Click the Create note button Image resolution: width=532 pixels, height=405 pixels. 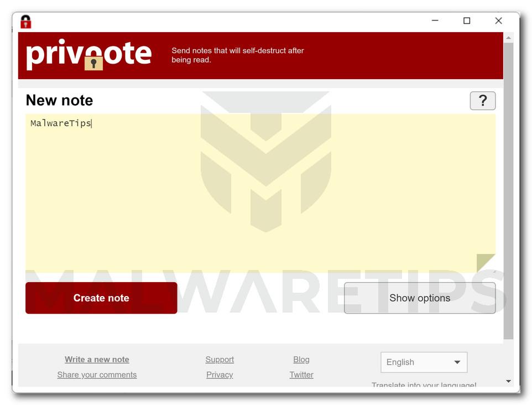coord(101,298)
